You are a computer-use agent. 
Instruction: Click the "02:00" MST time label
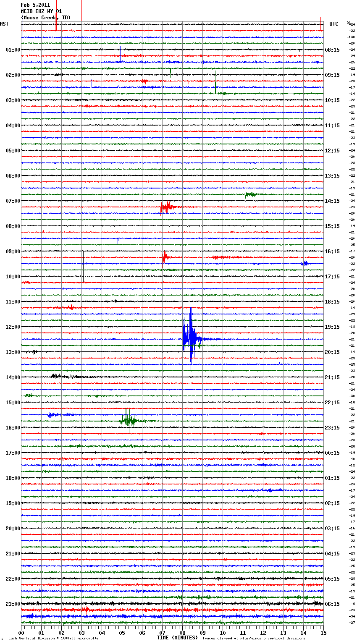tap(13, 75)
